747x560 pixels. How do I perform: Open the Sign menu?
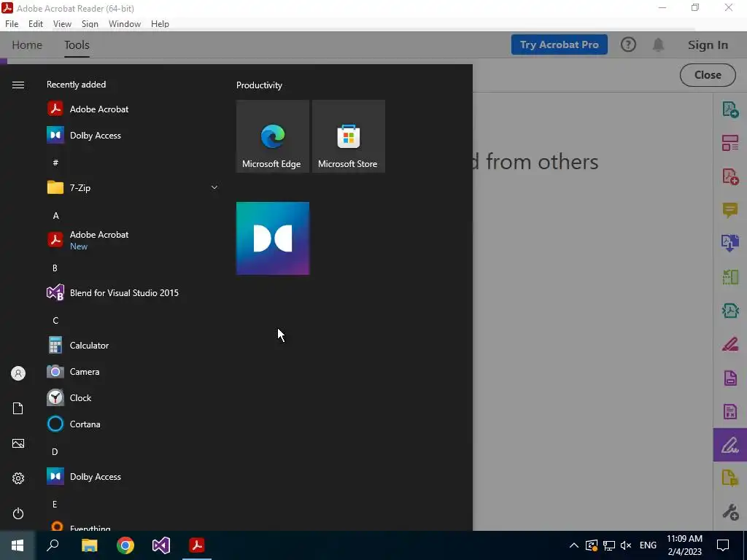[x=90, y=24]
